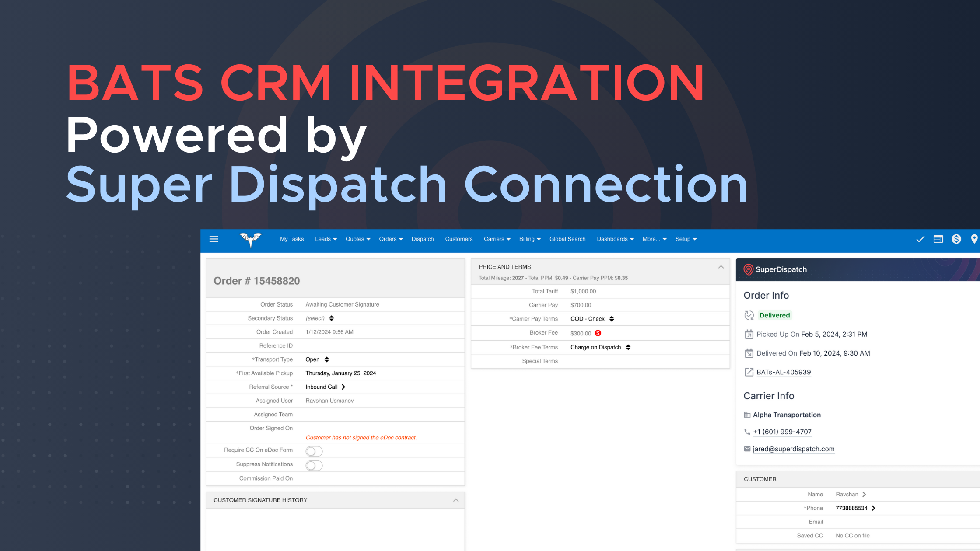This screenshot has width=980, height=551.
Task: Open the Dispatch menu item
Action: coord(422,239)
